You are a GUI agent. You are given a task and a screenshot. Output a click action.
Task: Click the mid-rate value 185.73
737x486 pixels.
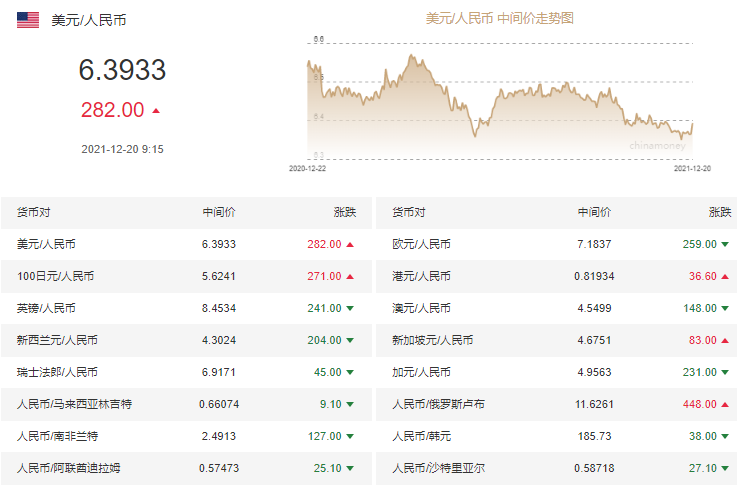click(595, 436)
